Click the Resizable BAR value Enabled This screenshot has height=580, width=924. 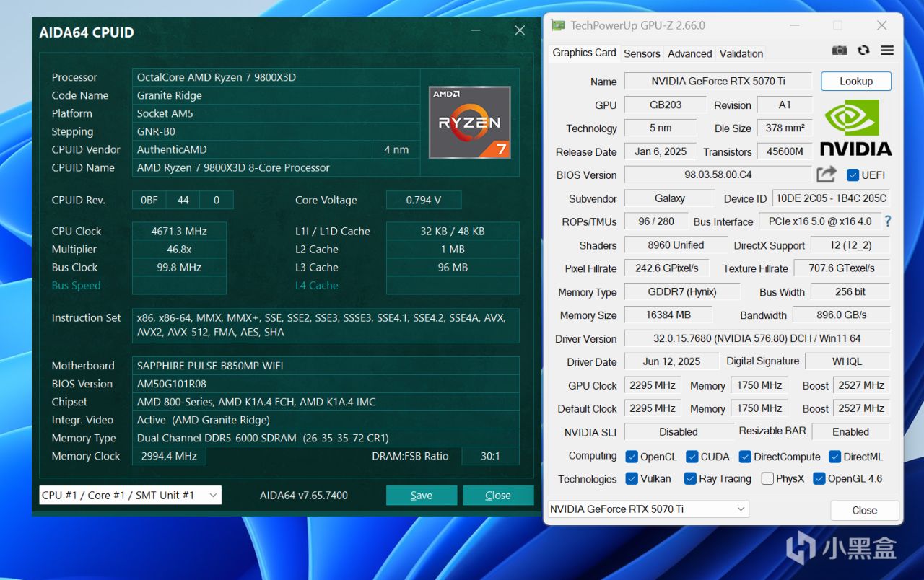tap(851, 431)
